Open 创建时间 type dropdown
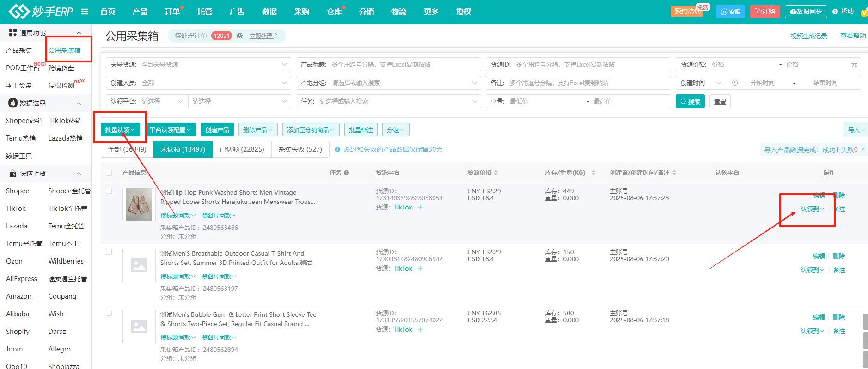This screenshot has width=868, height=369. tap(701, 83)
